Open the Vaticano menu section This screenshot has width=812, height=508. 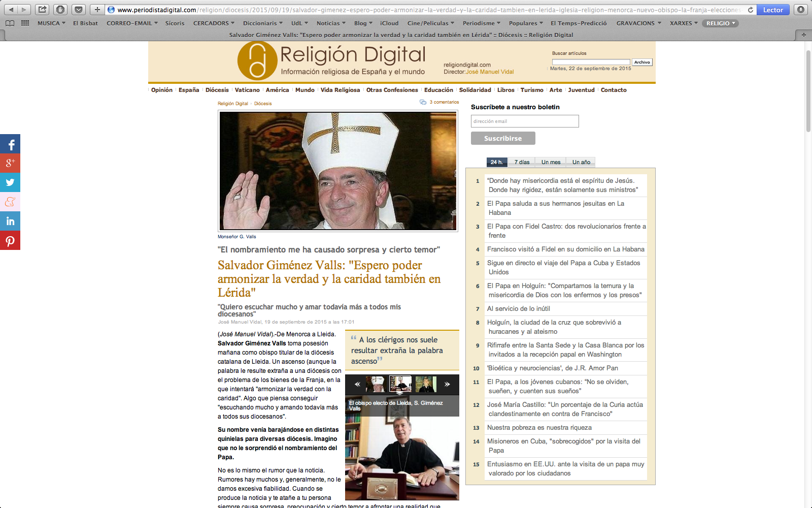click(x=247, y=90)
